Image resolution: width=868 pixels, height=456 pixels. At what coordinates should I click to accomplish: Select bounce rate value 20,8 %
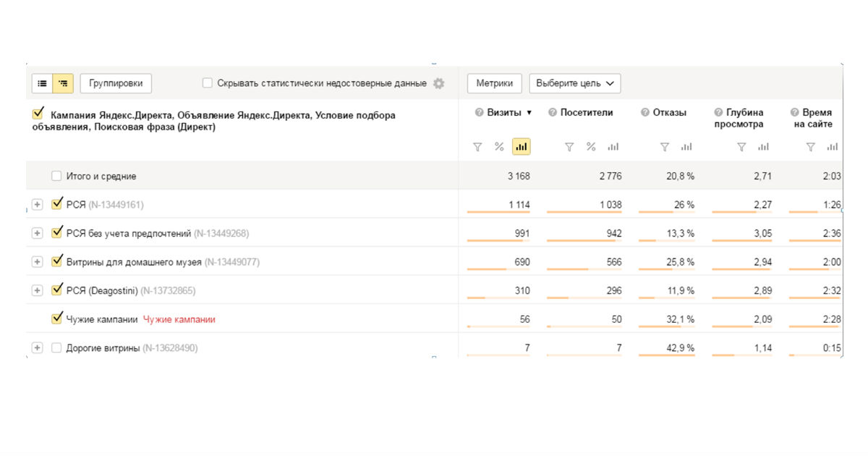click(681, 176)
